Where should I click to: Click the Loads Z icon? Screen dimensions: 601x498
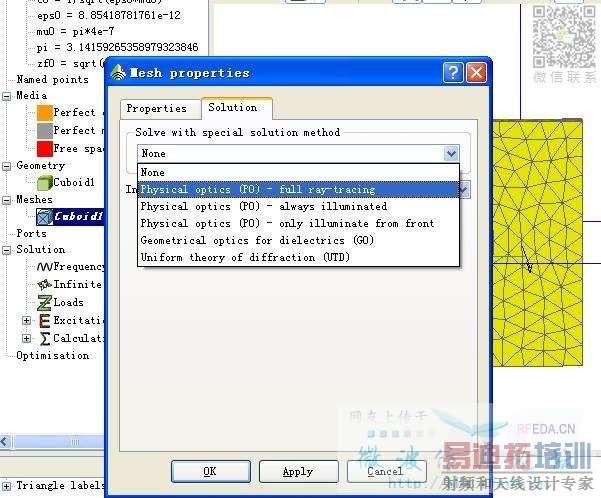[x=44, y=303]
